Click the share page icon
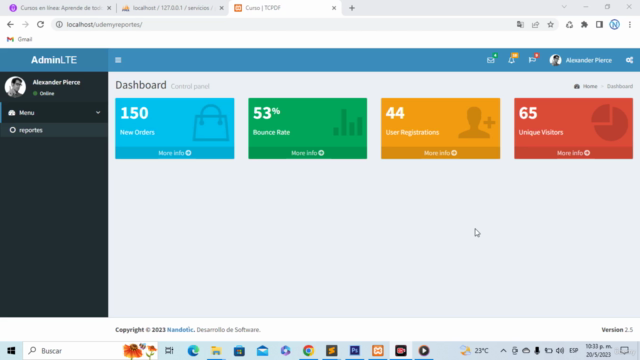The width and height of the screenshot is (640, 360). [535, 24]
